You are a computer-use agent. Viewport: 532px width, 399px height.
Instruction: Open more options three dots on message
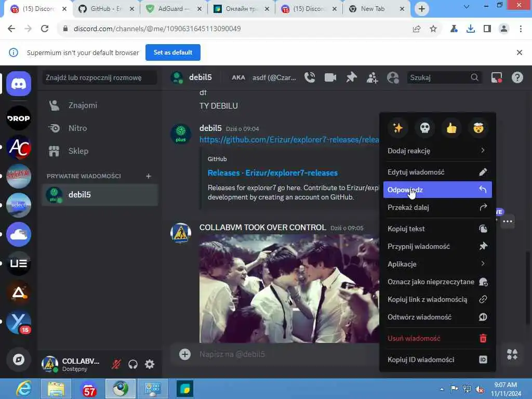click(x=508, y=221)
